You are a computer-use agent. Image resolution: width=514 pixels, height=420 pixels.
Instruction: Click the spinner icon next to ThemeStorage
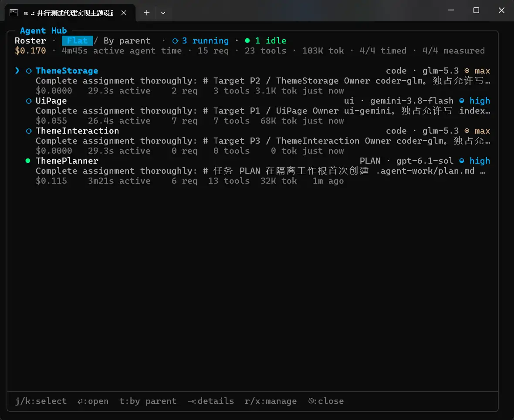29,71
